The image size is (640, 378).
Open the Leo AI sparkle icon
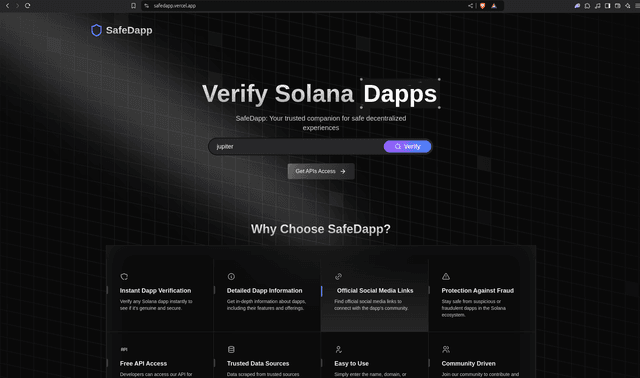tap(627, 6)
